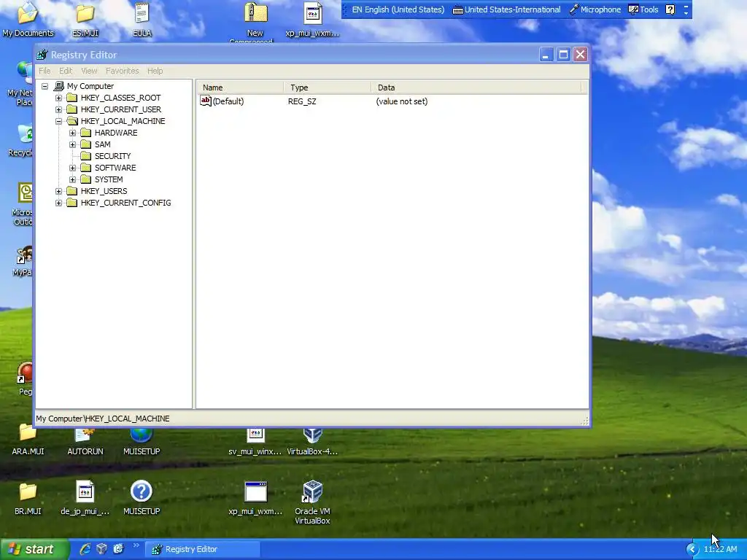Collapse the My Computer root node

pos(44,86)
